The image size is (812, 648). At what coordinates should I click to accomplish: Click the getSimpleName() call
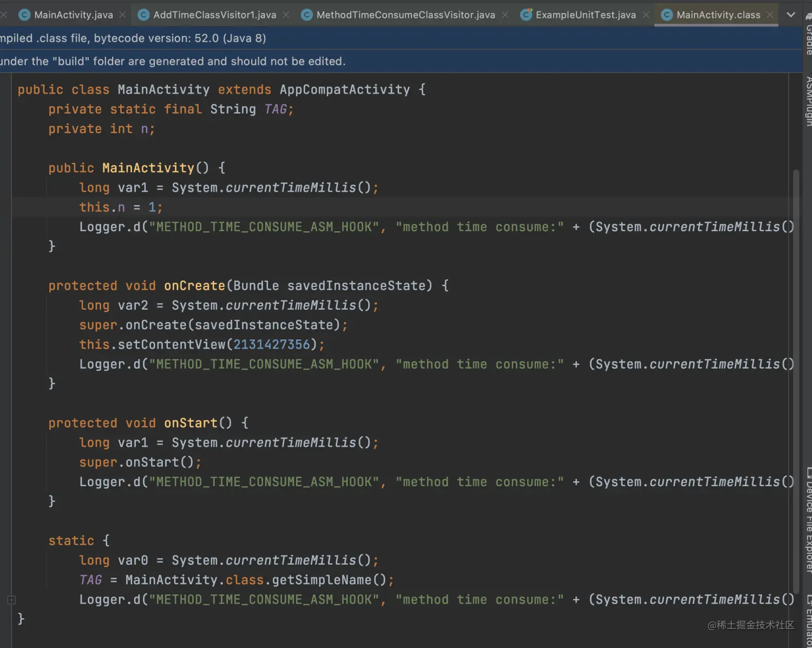tap(329, 580)
